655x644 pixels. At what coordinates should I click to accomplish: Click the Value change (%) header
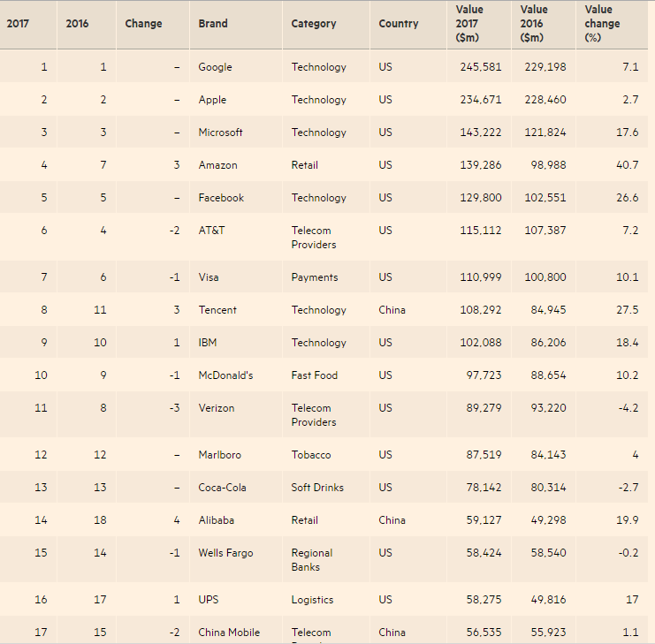point(602,24)
